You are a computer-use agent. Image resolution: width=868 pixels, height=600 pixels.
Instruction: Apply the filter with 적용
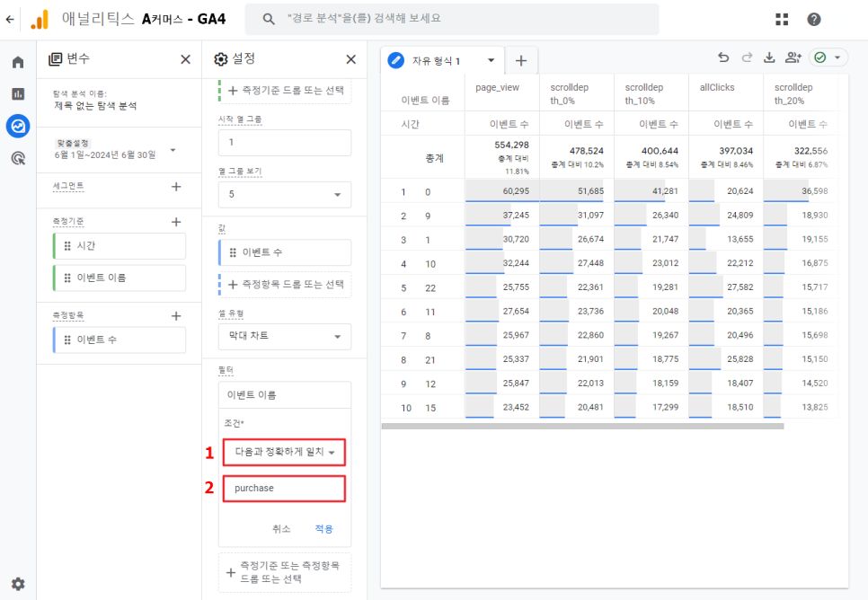tap(323, 529)
